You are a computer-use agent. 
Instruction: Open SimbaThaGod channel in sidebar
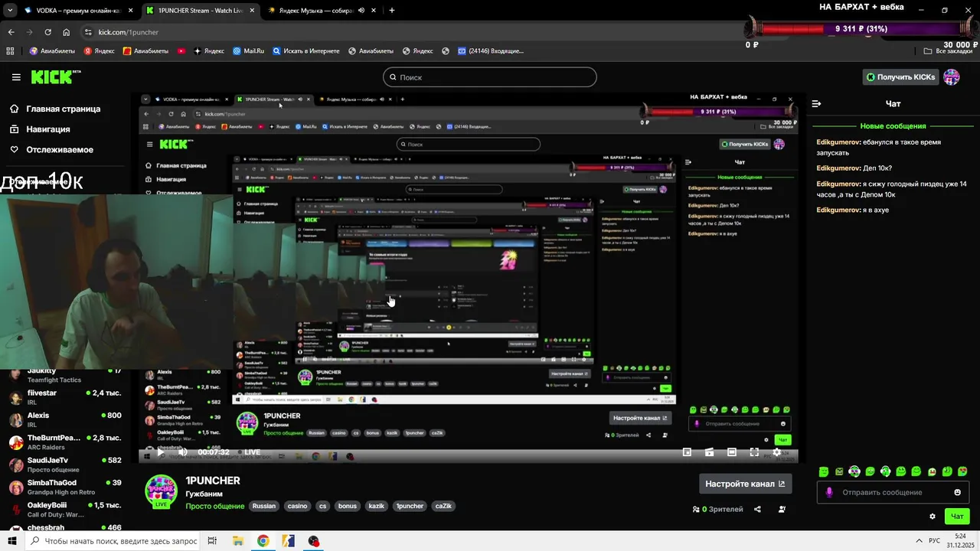pos(64,487)
